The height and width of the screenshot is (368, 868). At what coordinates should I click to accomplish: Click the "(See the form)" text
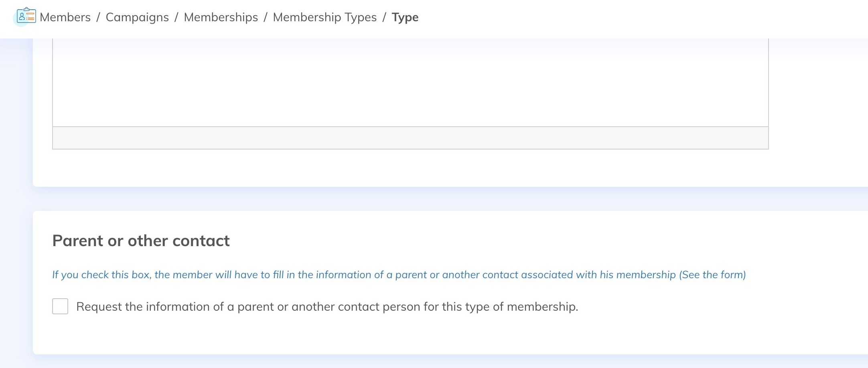click(x=712, y=275)
